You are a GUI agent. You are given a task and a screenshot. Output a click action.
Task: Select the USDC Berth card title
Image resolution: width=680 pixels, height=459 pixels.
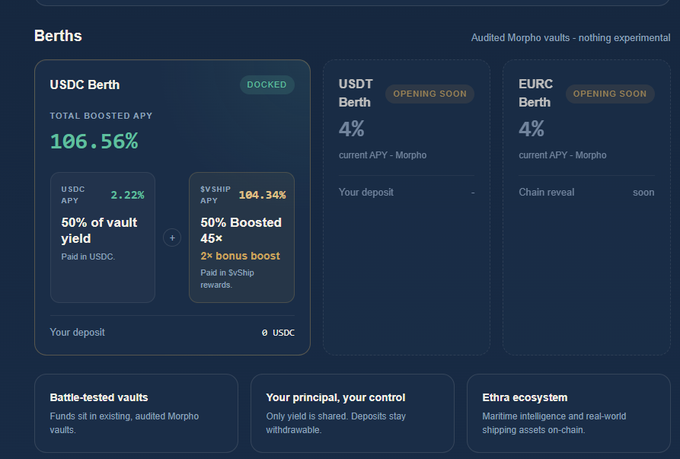[85, 85]
